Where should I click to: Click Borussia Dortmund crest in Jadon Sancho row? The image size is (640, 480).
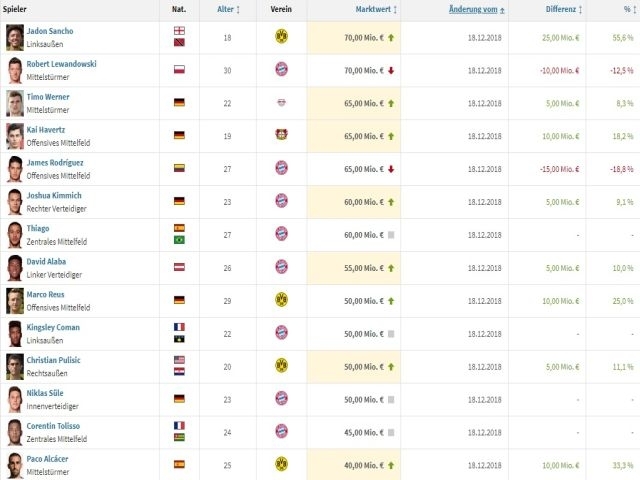281,37
